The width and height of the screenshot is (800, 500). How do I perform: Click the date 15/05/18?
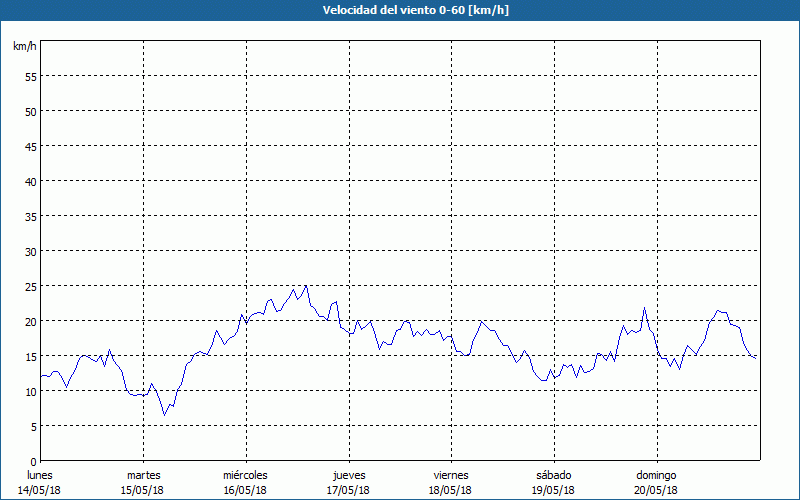coord(142,490)
